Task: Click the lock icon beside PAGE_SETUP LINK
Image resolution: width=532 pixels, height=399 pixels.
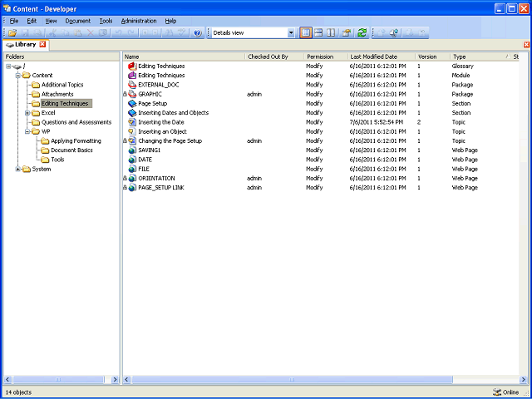Action: pyautogui.click(x=125, y=188)
